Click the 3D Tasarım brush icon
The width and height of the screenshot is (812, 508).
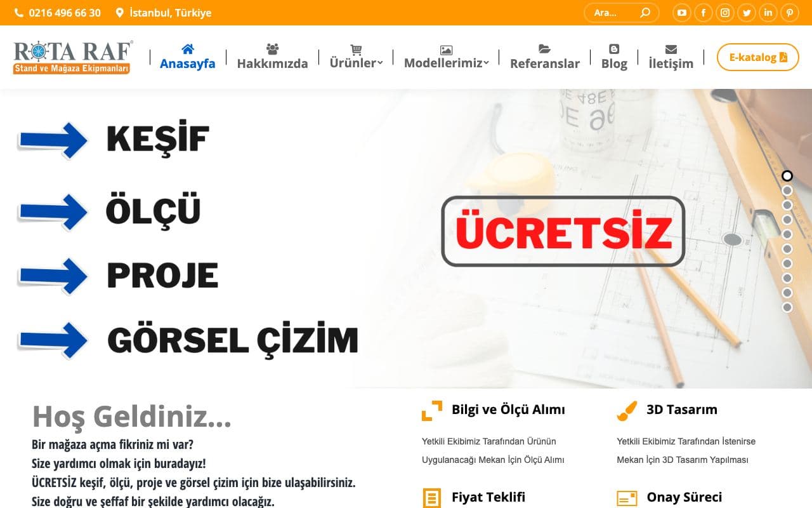pos(627,410)
